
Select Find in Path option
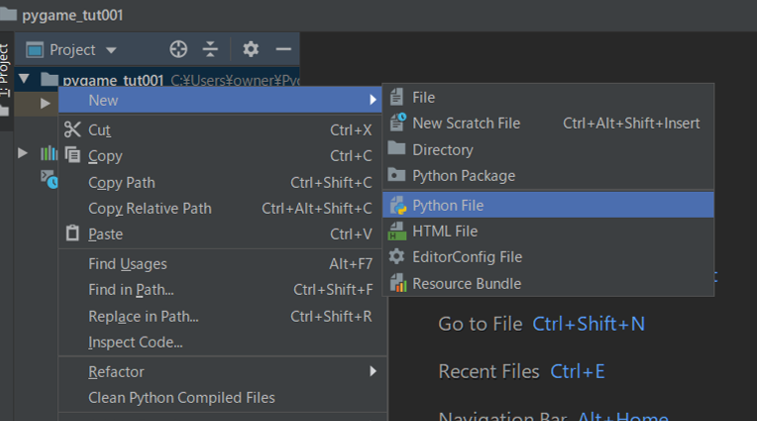coord(131,290)
